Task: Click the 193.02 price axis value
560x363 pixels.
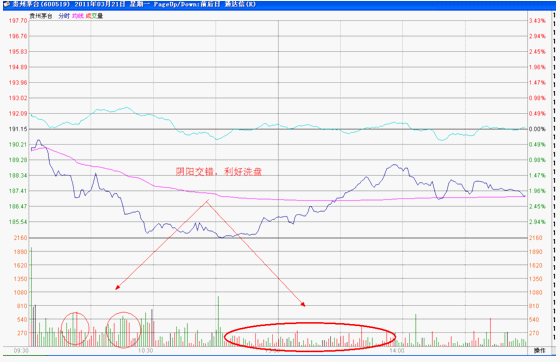Action: click(x=18, y=98)
